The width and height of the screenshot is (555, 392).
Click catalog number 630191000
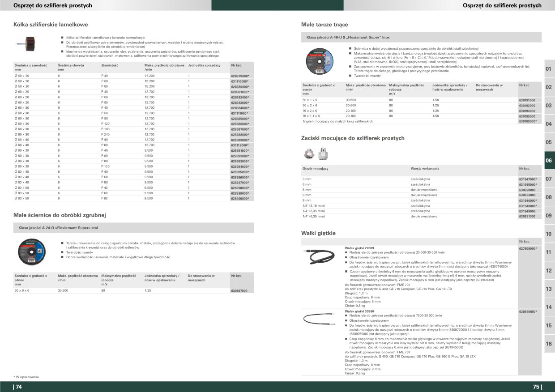pos(527,100)
